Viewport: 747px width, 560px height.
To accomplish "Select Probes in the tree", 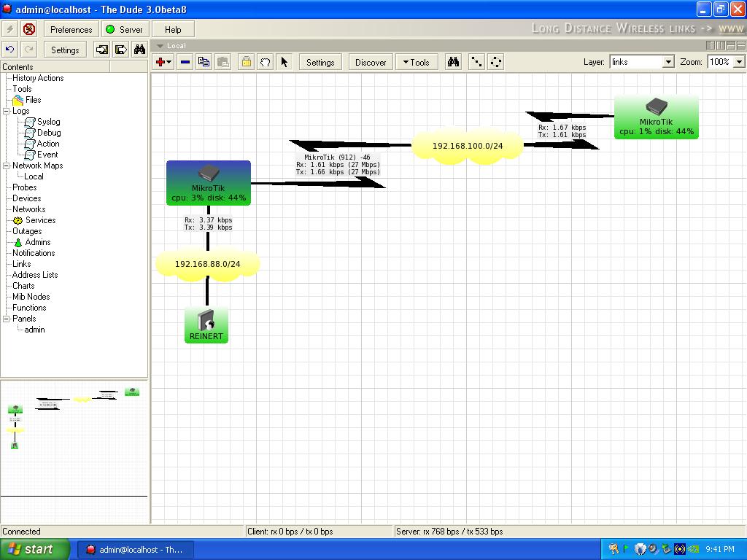I will pyautogui.click(x=24, y=187).
